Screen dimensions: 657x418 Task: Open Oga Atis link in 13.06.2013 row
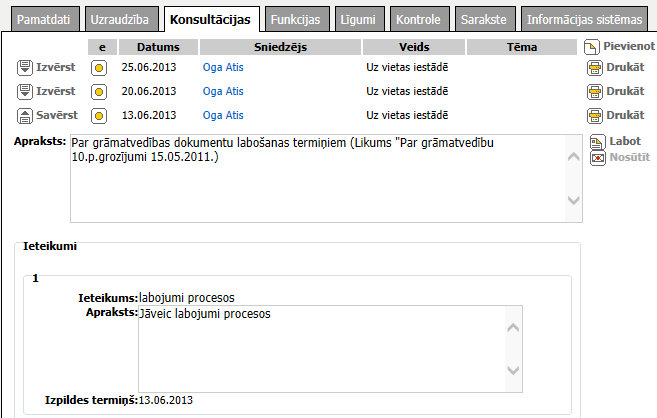(223, 115)
